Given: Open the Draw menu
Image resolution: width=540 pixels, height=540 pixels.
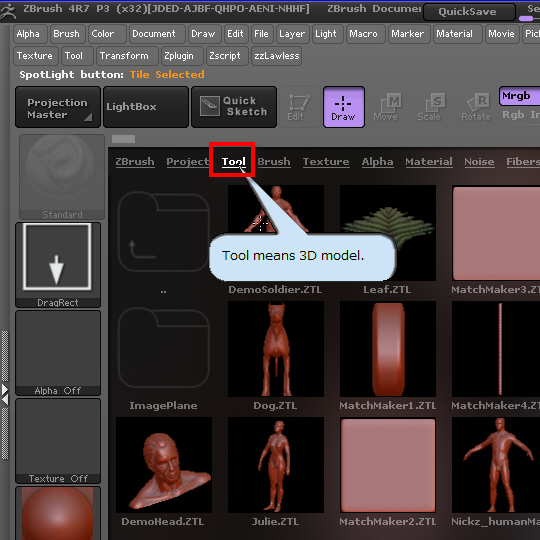Looking at the screenshot, I should pyautogui.click(x=205, y=34).
